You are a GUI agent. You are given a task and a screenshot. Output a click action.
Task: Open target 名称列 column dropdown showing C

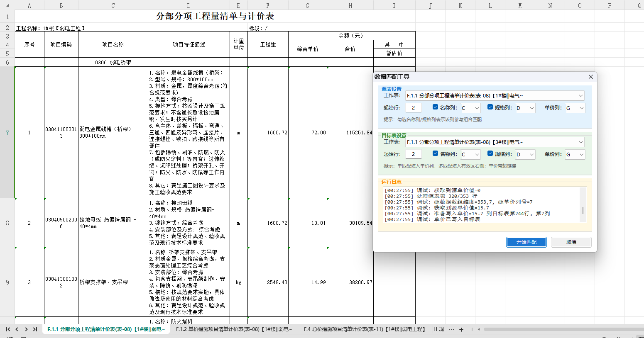click(470, 154)
